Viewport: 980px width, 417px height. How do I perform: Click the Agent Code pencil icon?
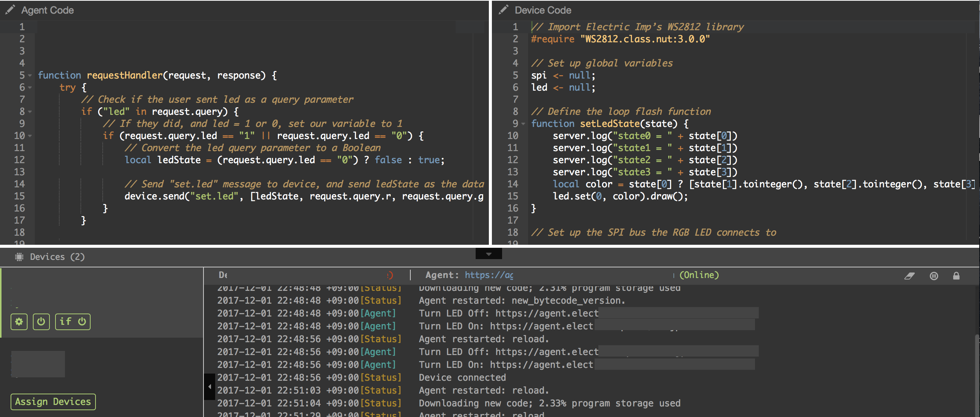coord(10,9)
